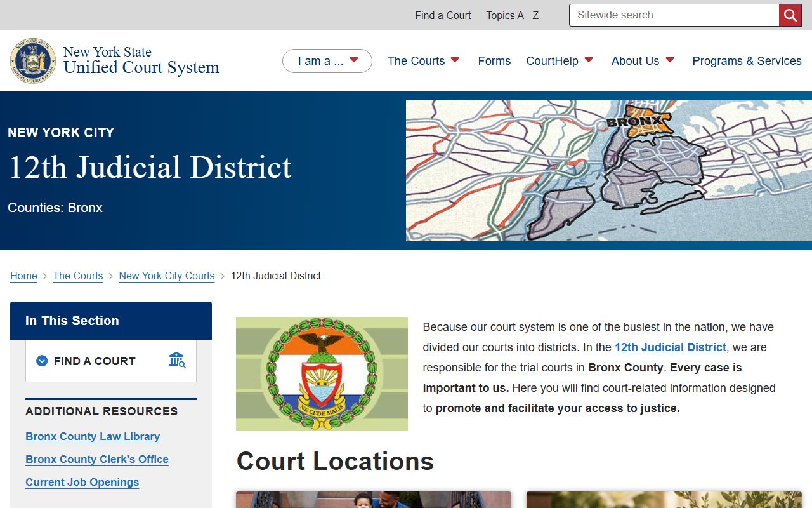This screenshot has width=812, height=508.
Task: Open Bronx County Clerk's Office link
Action: pos(97,459)
